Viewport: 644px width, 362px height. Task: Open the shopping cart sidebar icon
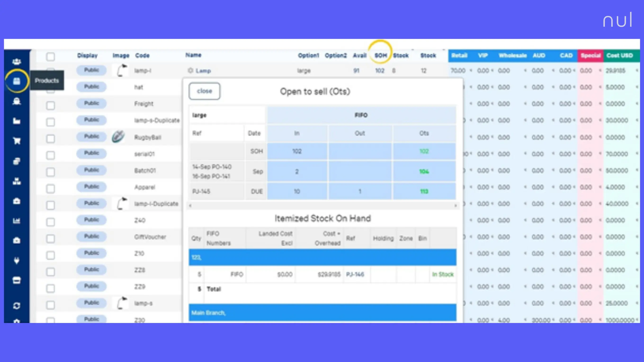click(17, 141)
